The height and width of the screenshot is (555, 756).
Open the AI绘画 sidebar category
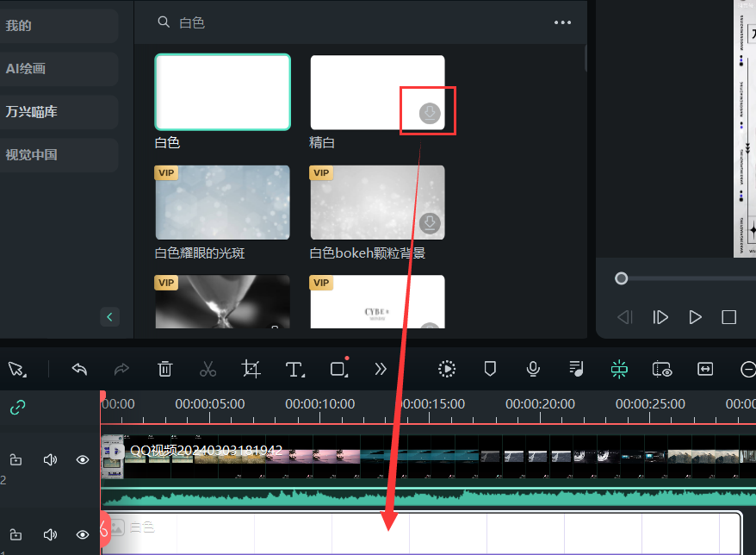[x=59, y=69]
